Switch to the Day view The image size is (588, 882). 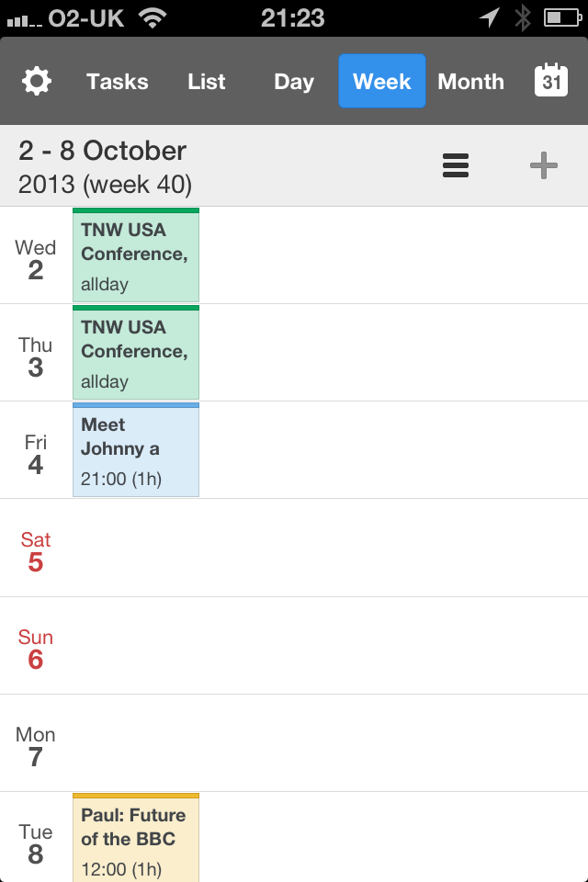(x=293, y=81)
